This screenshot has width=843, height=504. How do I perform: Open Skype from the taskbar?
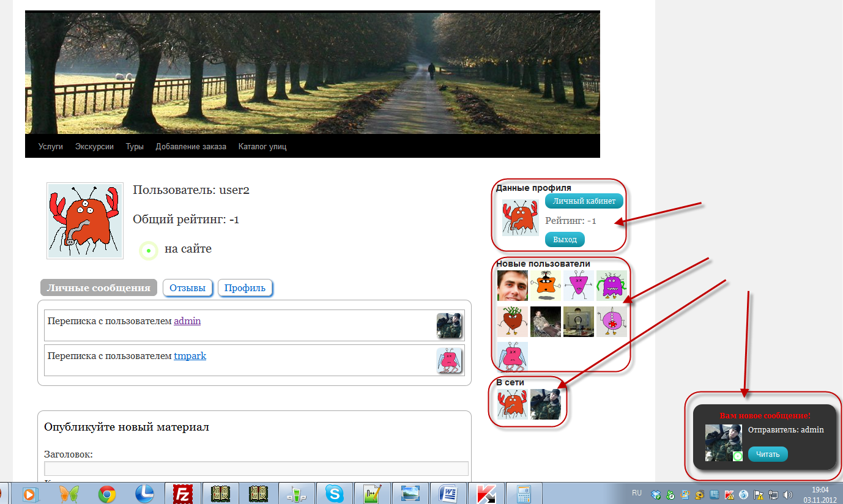335,494
